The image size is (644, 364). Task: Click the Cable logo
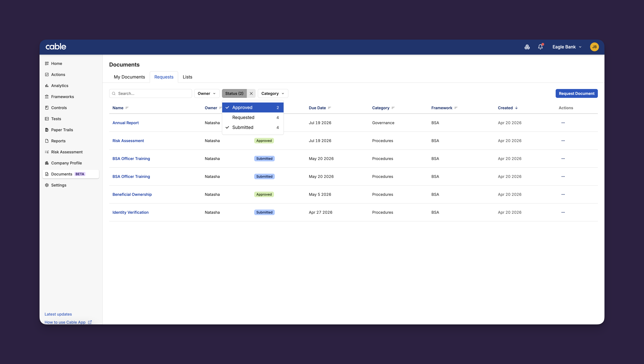pyautogui.click(x=56, y=47)
